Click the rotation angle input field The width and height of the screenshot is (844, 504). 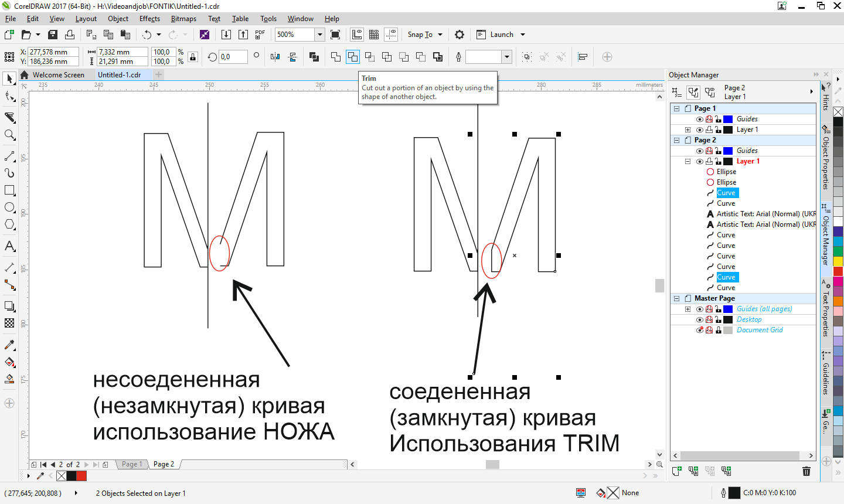(x=233, y=57)
